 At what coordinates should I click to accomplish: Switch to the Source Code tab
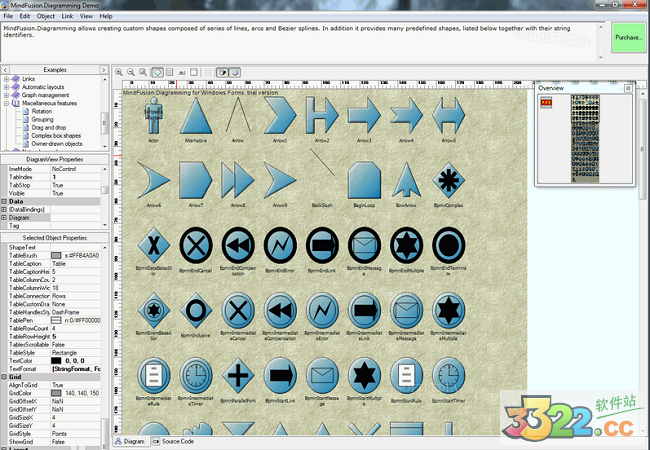[x=173, y=441]
